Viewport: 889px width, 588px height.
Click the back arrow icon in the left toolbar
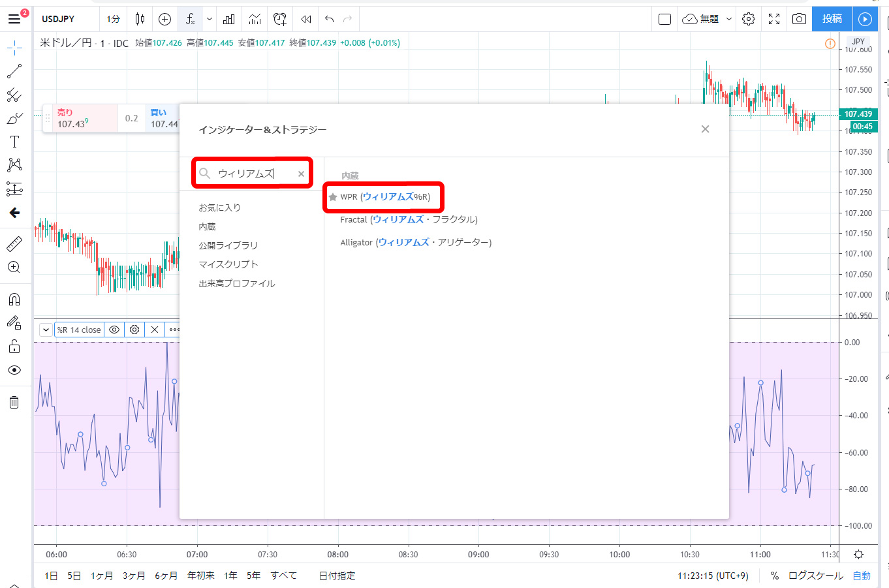point(14,213)
